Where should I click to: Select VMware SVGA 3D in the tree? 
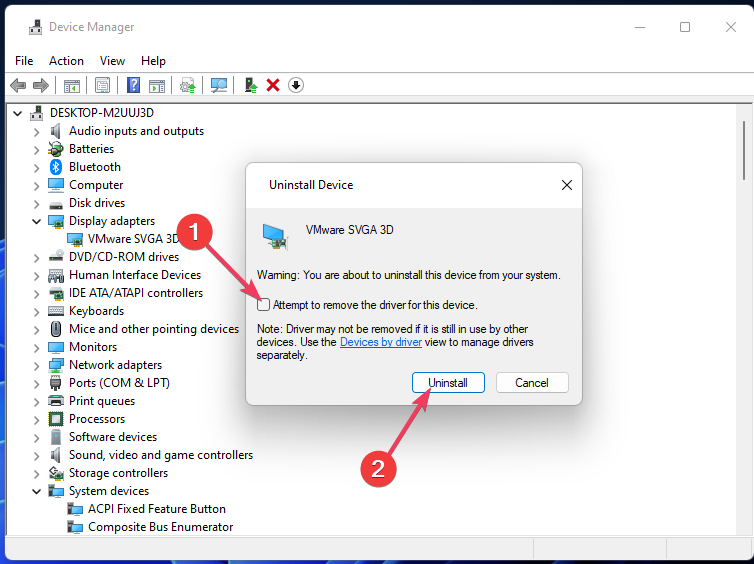coord(133,239)
